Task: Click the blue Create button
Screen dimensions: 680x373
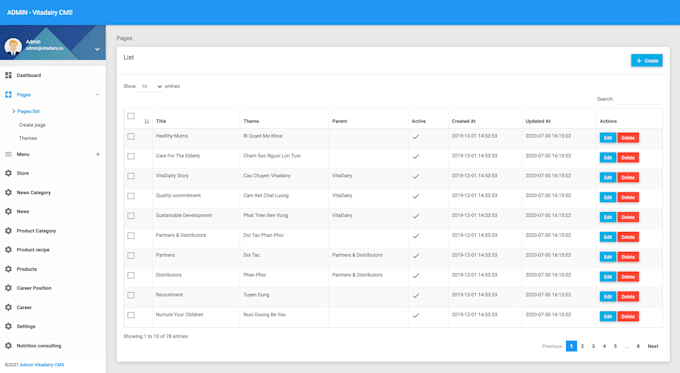Action: pyautogui.click(x=647, y=61)
